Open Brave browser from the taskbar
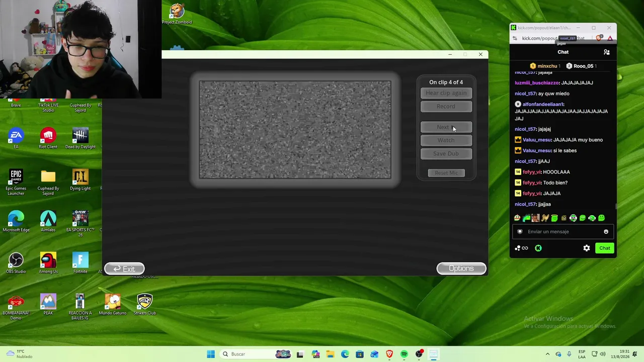The image size is (644, 362). (x=389, y=354)
